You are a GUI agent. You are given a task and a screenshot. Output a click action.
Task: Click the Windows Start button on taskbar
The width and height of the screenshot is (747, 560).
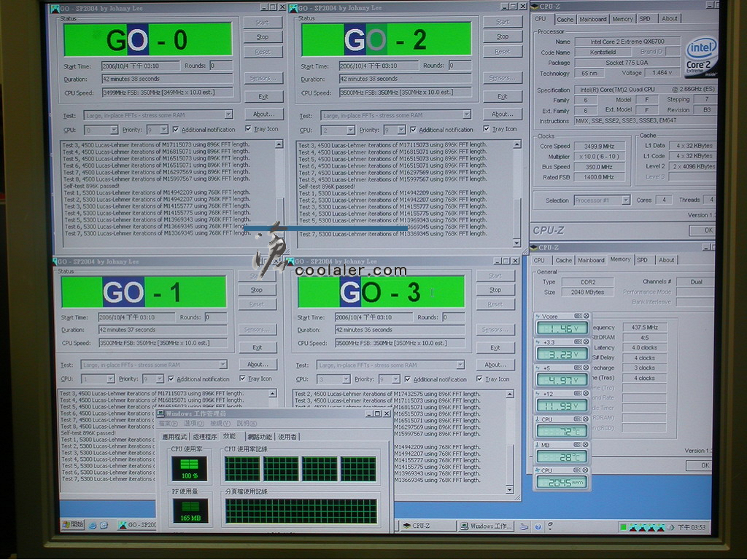pyautogui.click(x=73, y=525)
